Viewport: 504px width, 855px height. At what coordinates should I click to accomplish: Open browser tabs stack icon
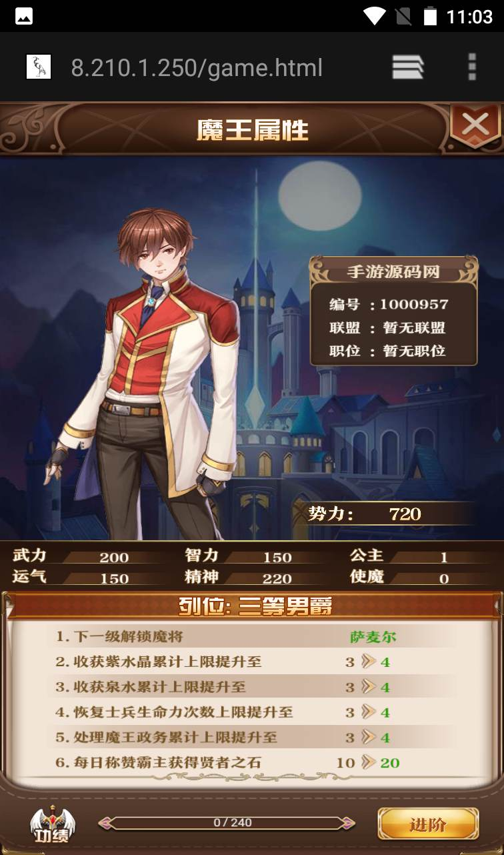[408, 67]
